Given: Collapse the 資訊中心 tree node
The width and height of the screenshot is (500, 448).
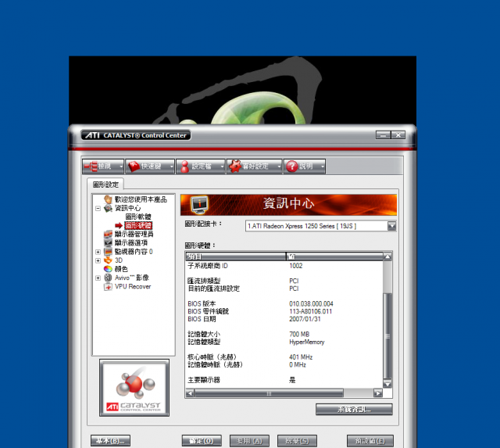Looking at the screenshot, I should coord(98,209).
